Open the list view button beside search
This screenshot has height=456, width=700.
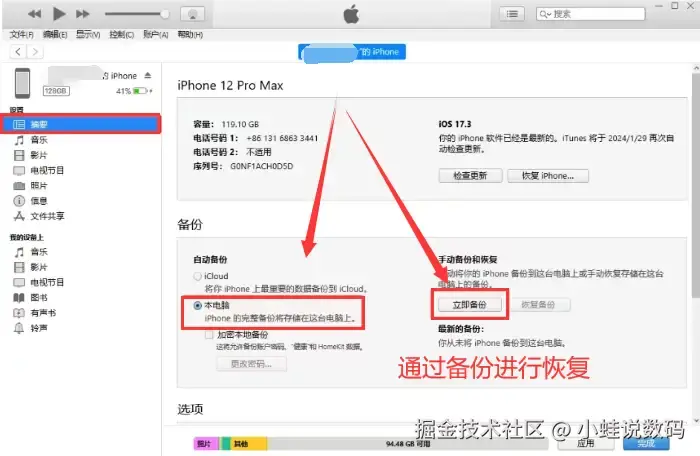click(512, 14)
